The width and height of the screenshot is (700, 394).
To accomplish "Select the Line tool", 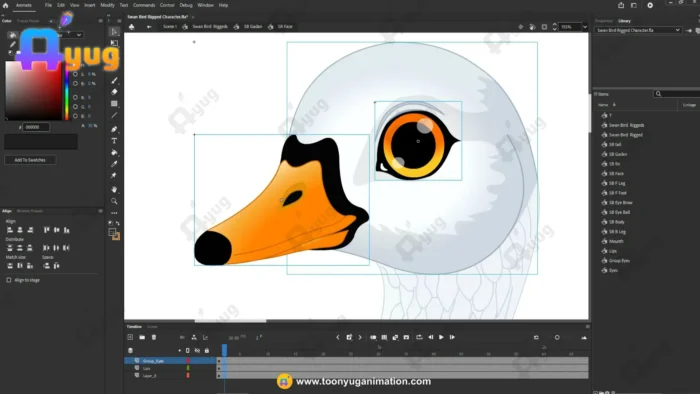I will (x=114, y=116).
